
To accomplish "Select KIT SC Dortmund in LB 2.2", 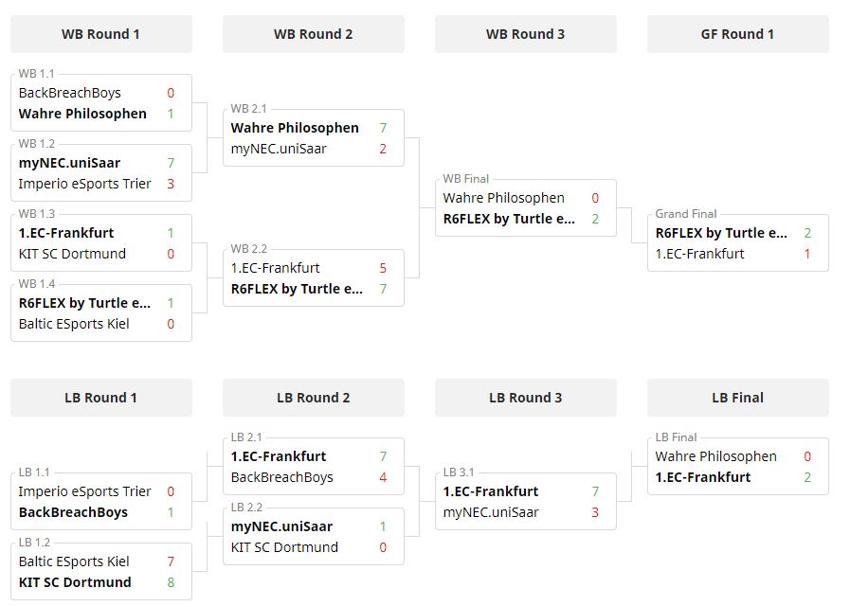I will point(284,547).
